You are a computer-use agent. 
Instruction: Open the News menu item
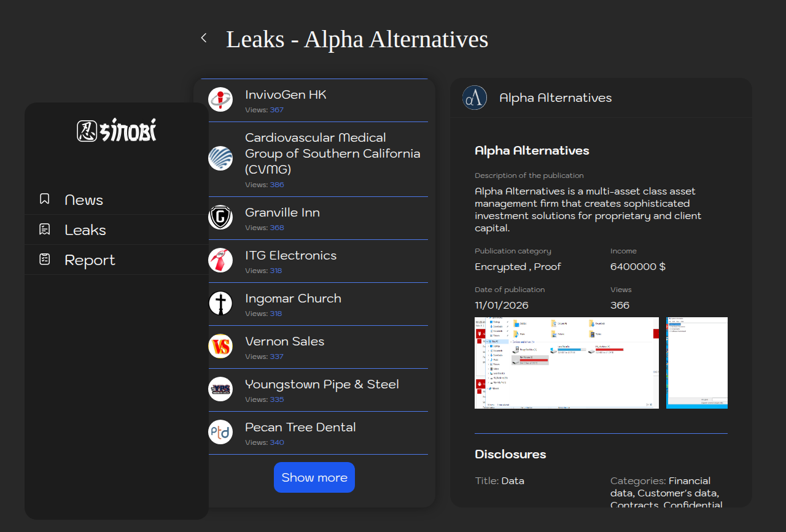84,200
